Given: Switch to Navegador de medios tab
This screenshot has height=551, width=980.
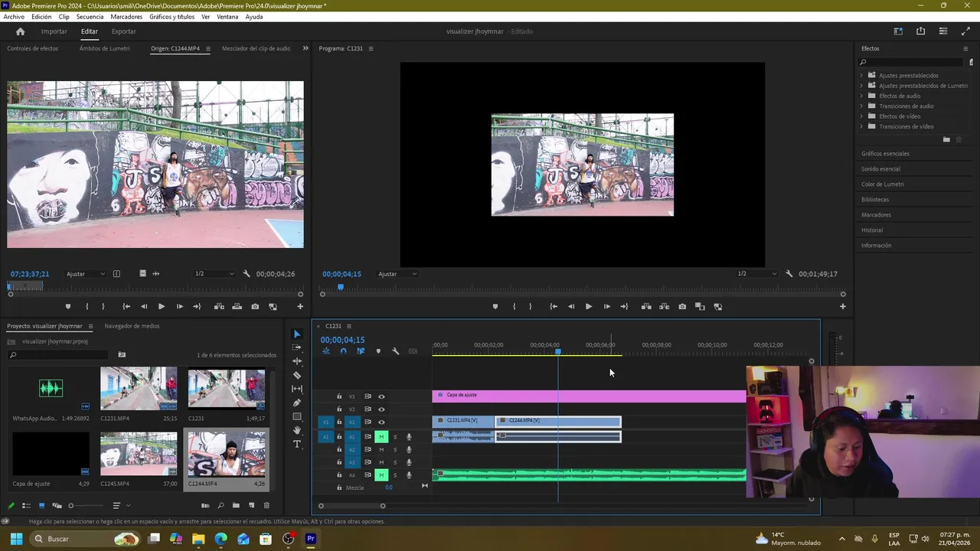Looking at the screenshot, I should pyautogui.click(x=132, y=326).
